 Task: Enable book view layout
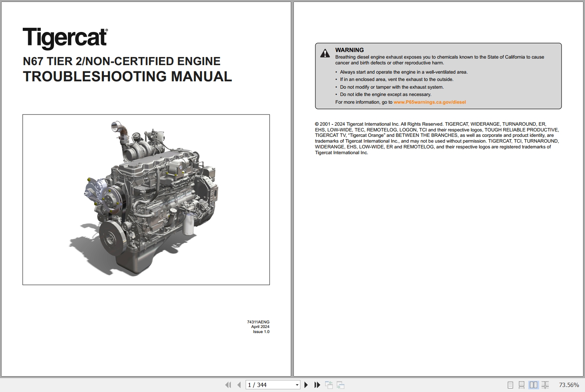(x=545, y=385)
